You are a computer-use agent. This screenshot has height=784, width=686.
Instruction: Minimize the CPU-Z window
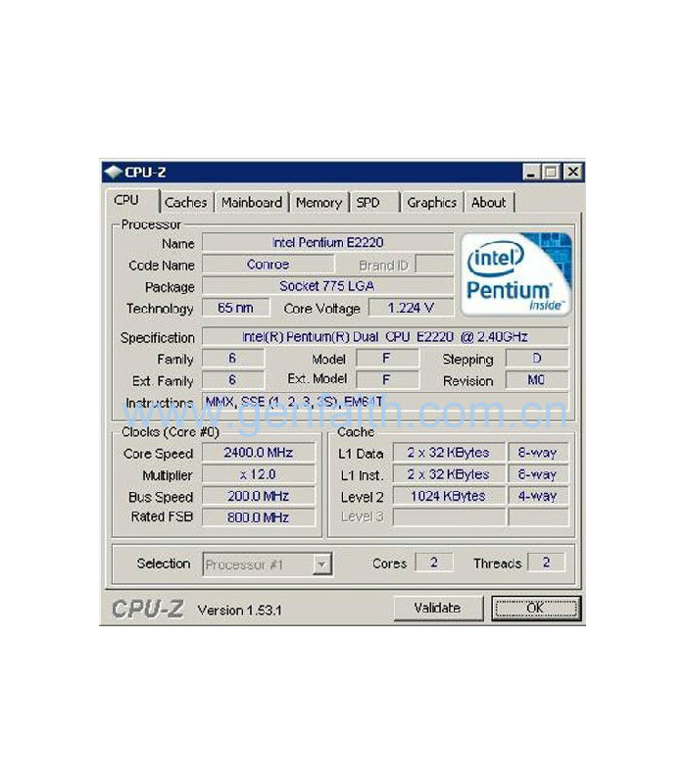[531, 172]
